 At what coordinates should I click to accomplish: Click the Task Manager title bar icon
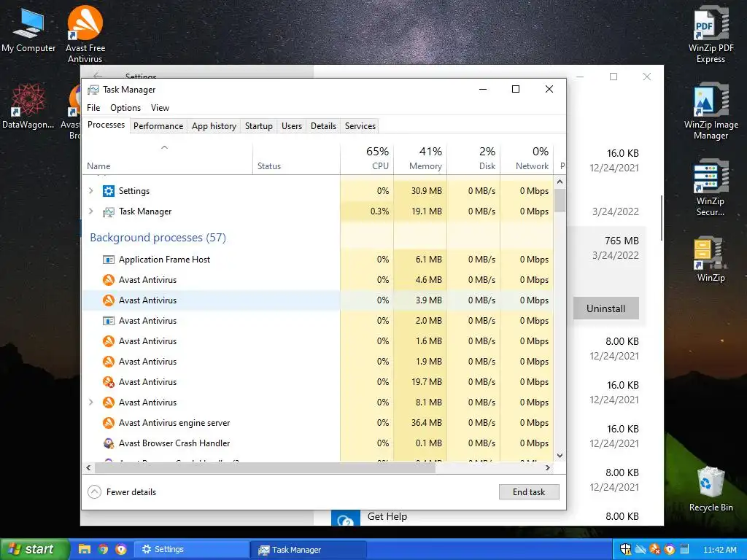[93, 90]
